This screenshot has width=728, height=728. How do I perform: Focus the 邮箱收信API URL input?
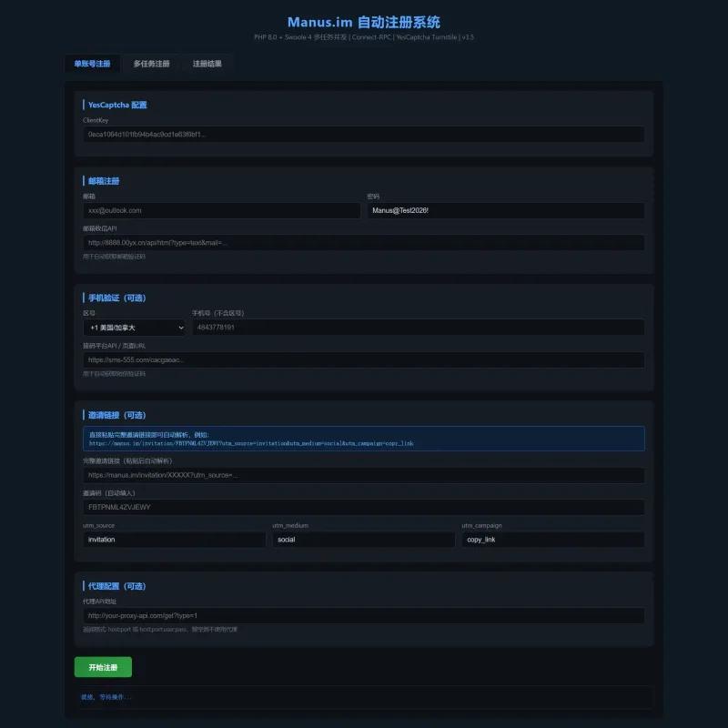(x=363, y=242)
